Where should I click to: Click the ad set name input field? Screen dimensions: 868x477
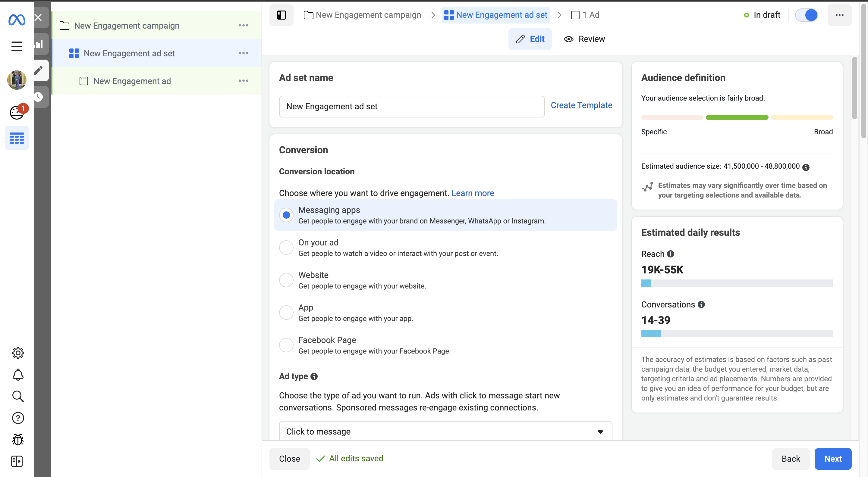(x=411, y=106)
